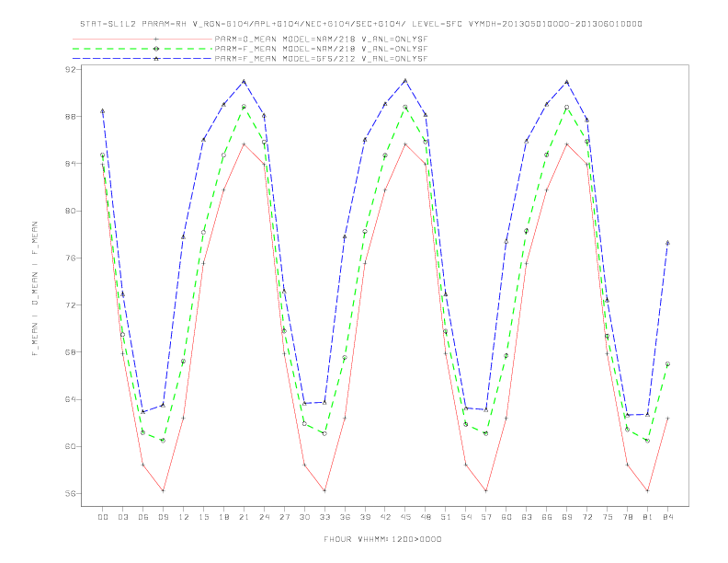Click the blue GFS triangle marker at hour 84
Viewport: 728px width, 563px height.
point(667,243)
